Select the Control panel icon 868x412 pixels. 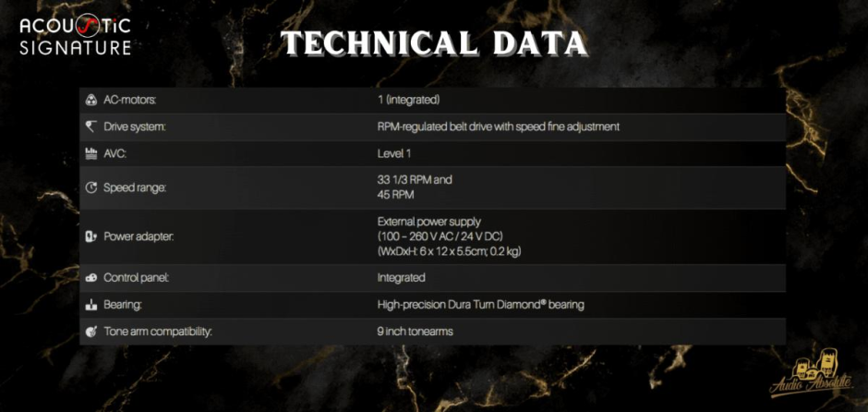click(x=90, y=277)
